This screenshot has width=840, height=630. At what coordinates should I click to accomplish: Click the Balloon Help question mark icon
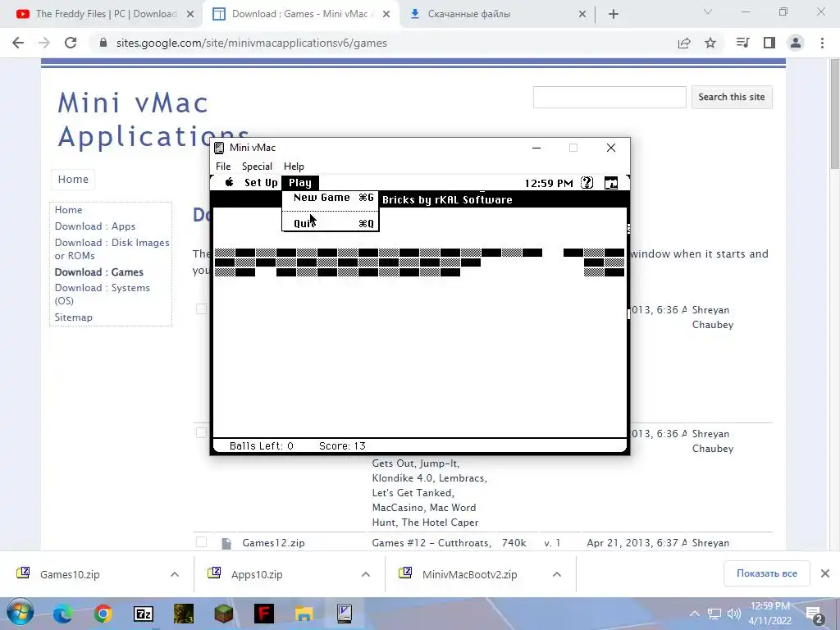click(587, 183)
